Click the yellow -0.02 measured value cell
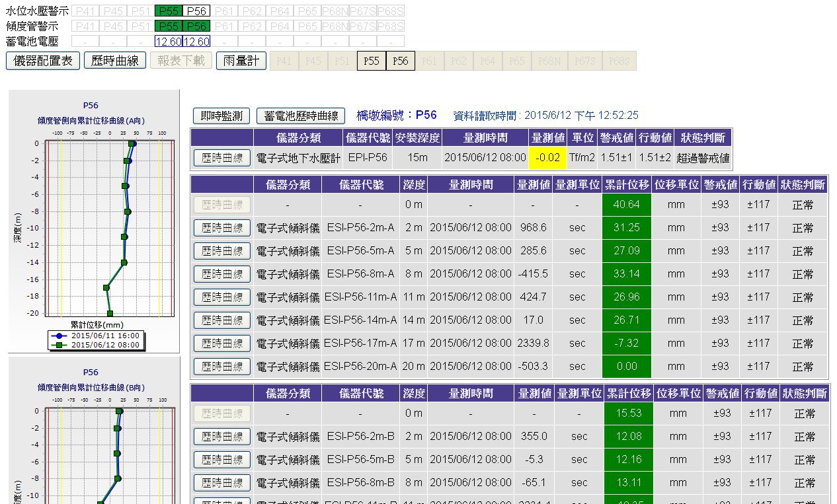Image resolution: width=837 pixels, height=504 pixels. click(x=548, y=158)
